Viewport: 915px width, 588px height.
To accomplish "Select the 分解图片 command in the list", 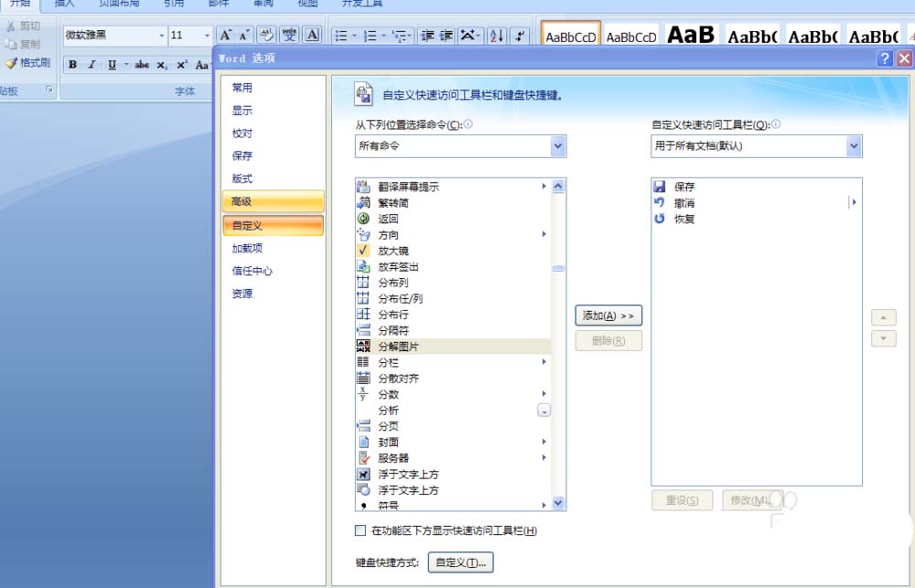I will (453, 347).
